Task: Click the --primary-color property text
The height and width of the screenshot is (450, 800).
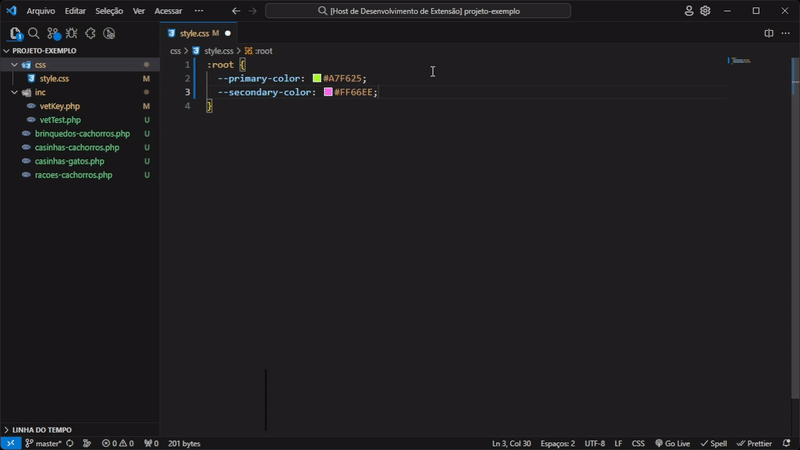Action: (x=259, y=78)
